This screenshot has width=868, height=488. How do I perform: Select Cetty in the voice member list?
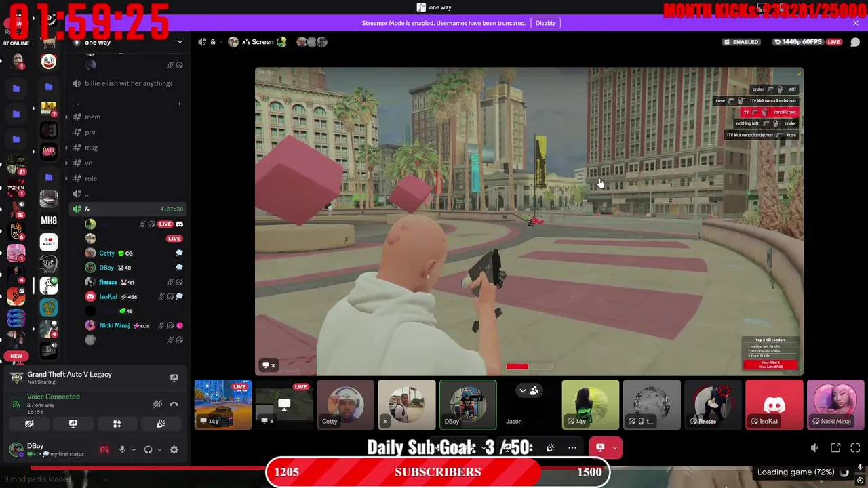[134, 253]
